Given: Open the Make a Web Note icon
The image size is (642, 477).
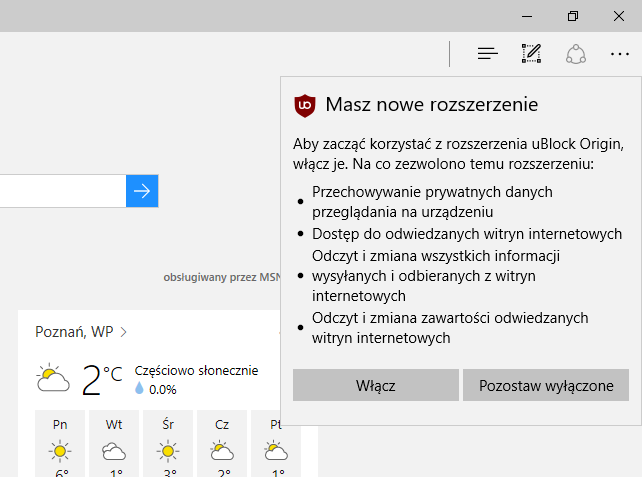Looking at the screenshot, I should tap(531, 54).
